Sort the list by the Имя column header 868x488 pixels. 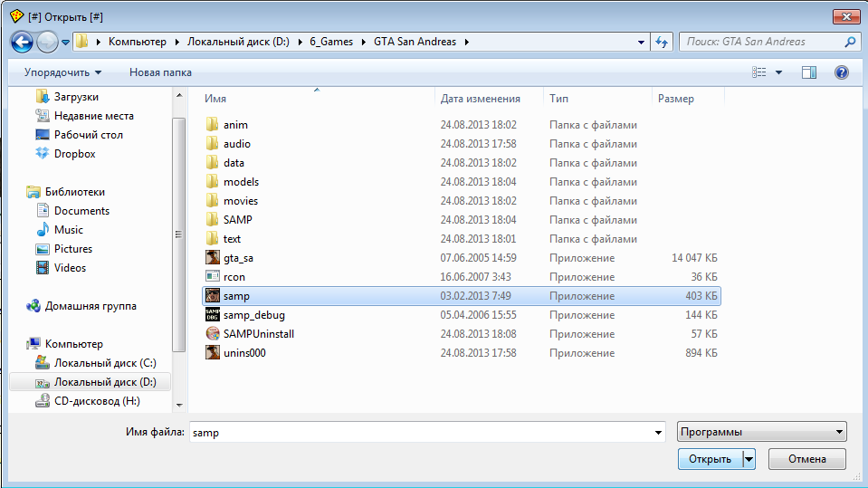(215, 99)
